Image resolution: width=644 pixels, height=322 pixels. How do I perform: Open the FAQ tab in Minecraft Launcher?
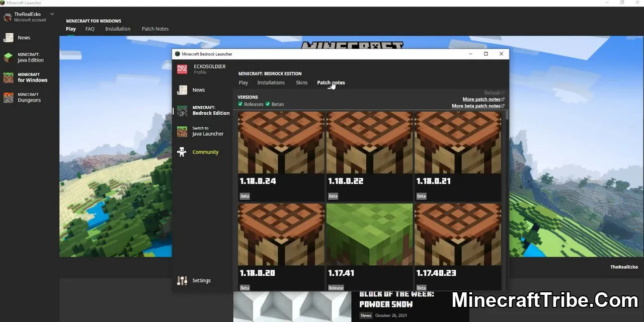(90, 29)
